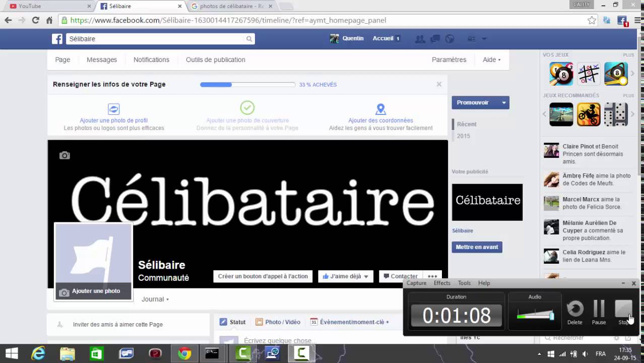Click the volume speaker tray icon
644x363 pixels.
pyautogui.click(x=585, y=354)
